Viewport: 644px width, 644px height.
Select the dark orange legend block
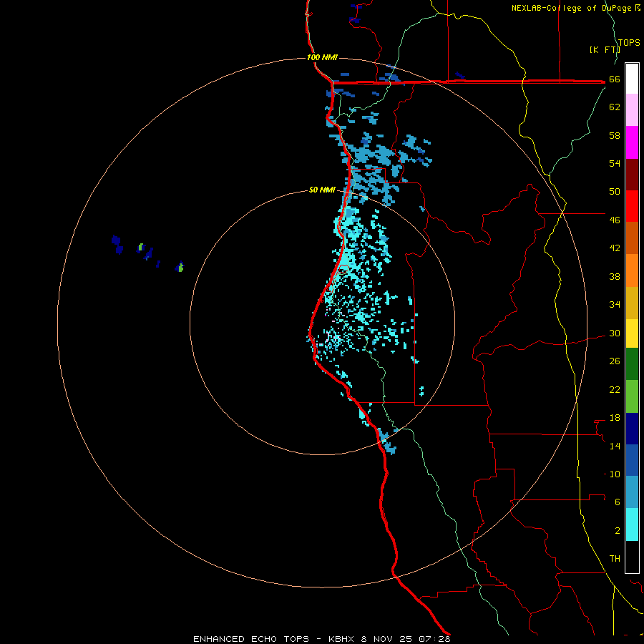[x=632, y=238]
